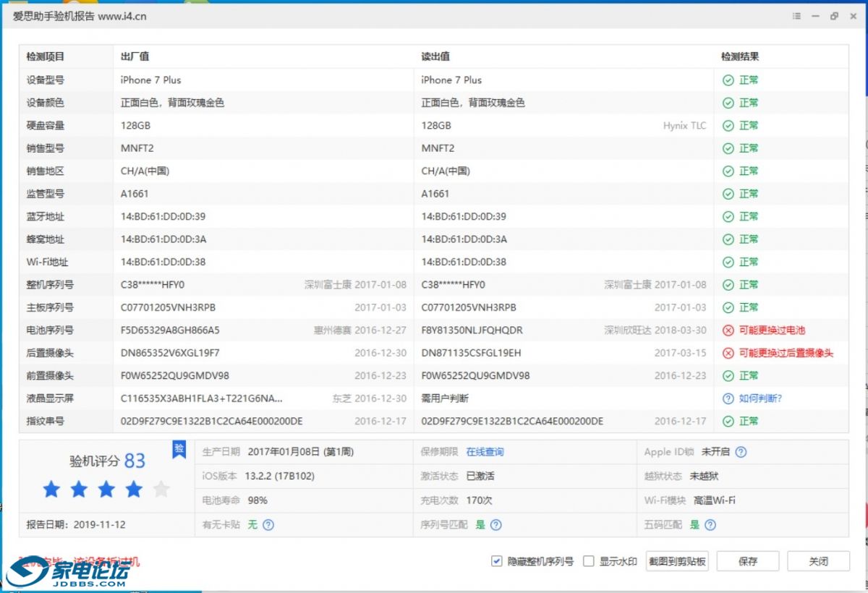Click iOS版本 value 13.2.2 (17B102)
868x593 pixels.
coord(280,477)
